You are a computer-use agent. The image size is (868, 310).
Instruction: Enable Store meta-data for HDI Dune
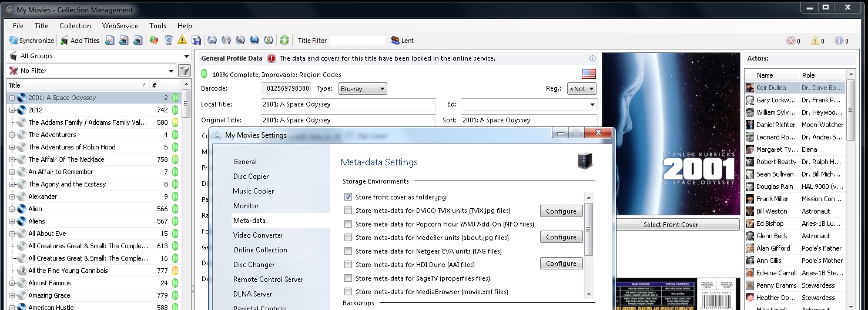click(x=348, y=265)
